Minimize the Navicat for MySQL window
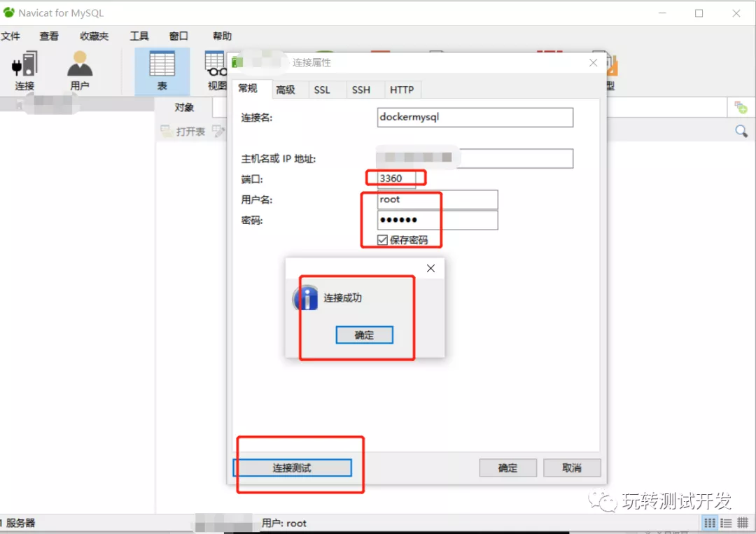The width and height of the screenshot is (756, 534). coord(662,13)
